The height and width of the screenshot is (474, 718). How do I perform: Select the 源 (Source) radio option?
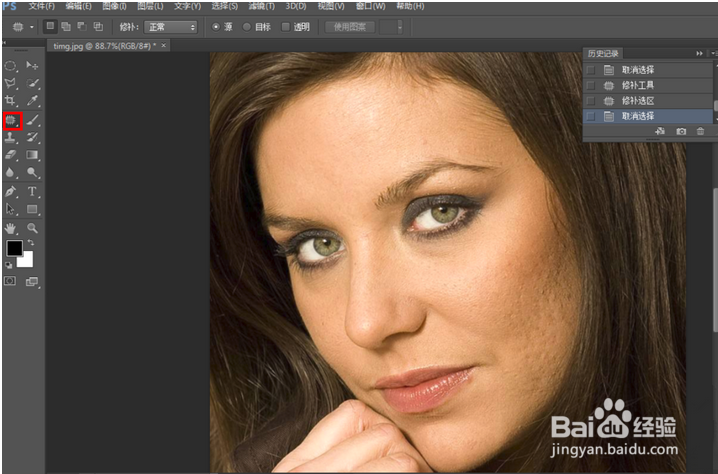[216, 27]
